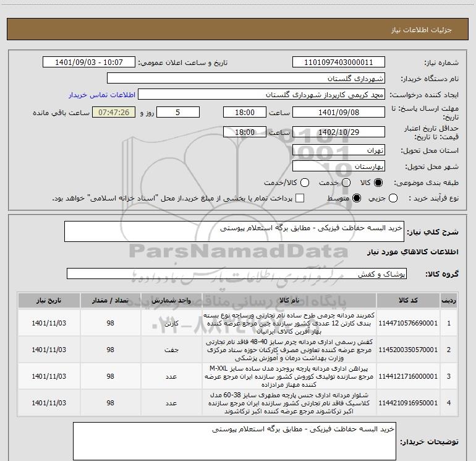The image size is (476, 461).
Task: Click the unit cell جفت
Action: [x=171, y=350]
